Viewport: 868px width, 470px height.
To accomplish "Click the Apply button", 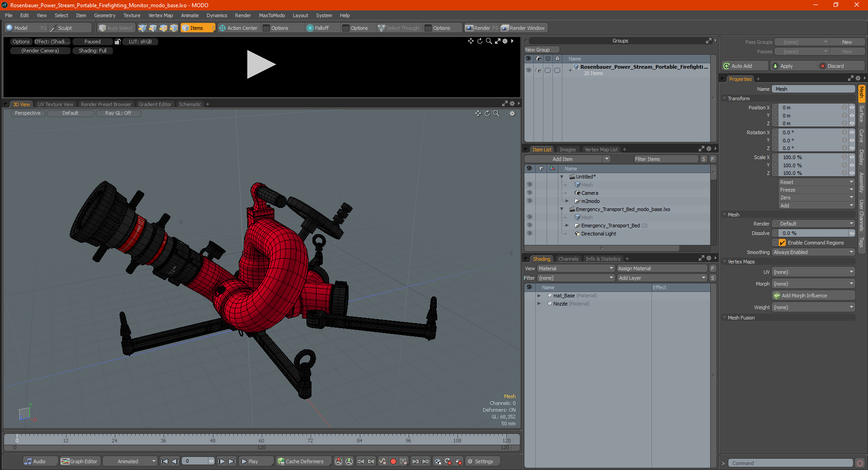I will click(x=793, y=66).
